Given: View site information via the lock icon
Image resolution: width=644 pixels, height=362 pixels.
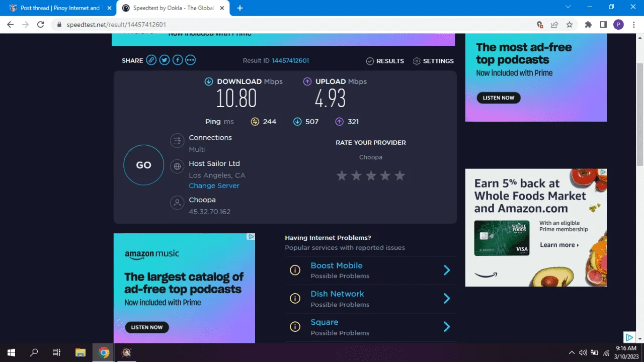Looking at the screenshot, I should click(59, 25).
